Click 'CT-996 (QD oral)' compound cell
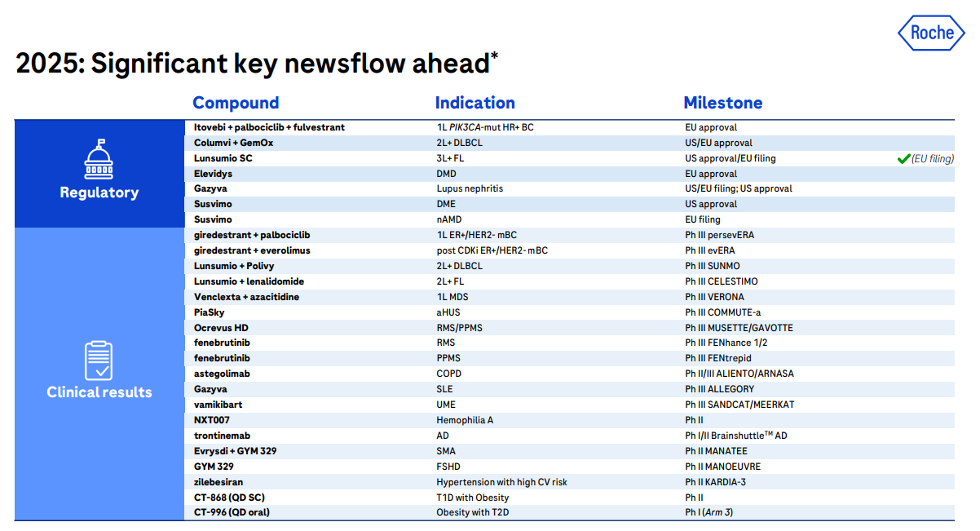 [232, 512]
